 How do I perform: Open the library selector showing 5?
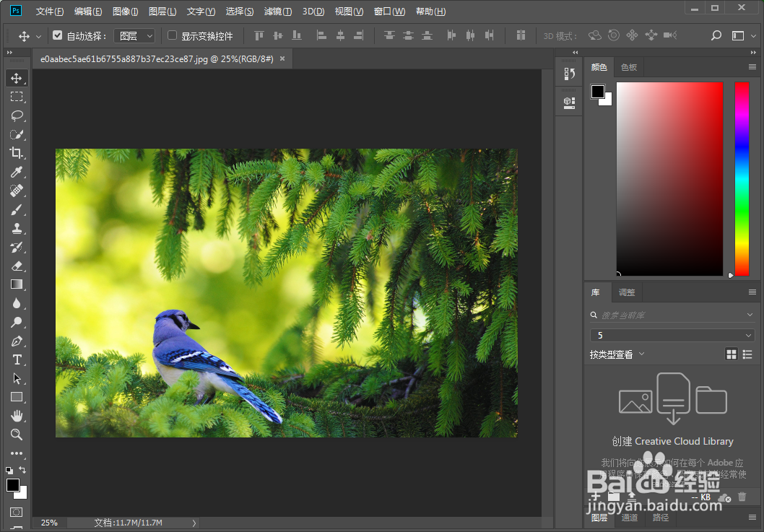[x=672, y=335]
